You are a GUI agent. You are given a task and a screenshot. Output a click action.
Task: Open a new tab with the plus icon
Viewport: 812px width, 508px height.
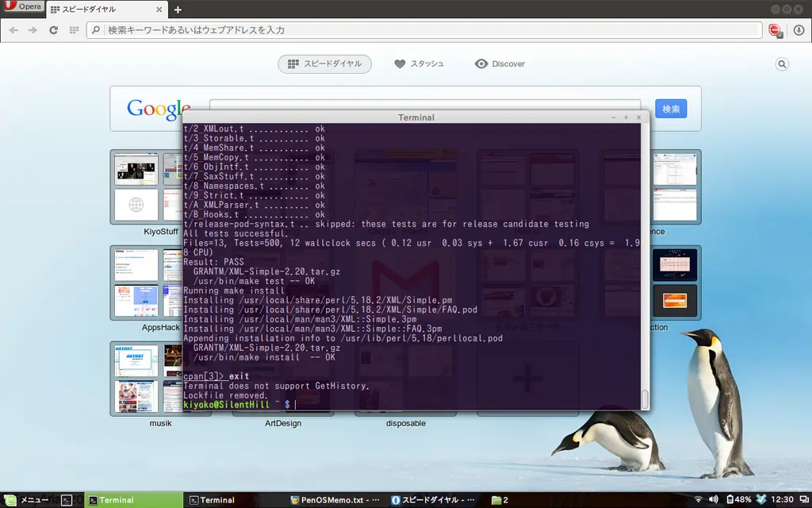(178, 10)
